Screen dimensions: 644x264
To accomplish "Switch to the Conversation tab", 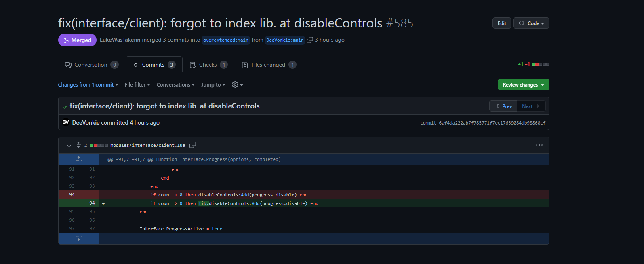I will [x=91, y=65].
